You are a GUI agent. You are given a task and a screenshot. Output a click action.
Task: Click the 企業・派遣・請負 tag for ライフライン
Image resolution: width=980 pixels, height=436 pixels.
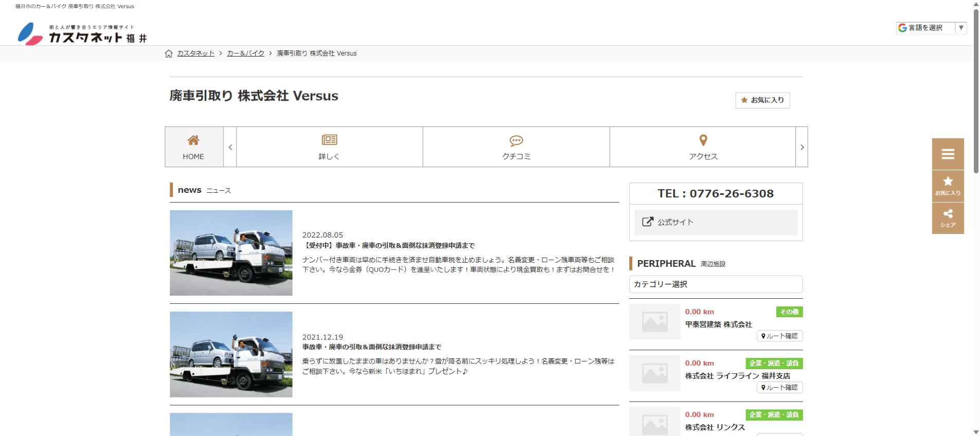774,364
